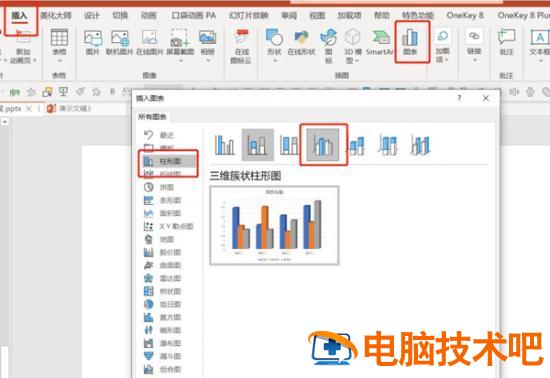
Task: Select the first clustered column subtype icon
Action: [224, 144]
